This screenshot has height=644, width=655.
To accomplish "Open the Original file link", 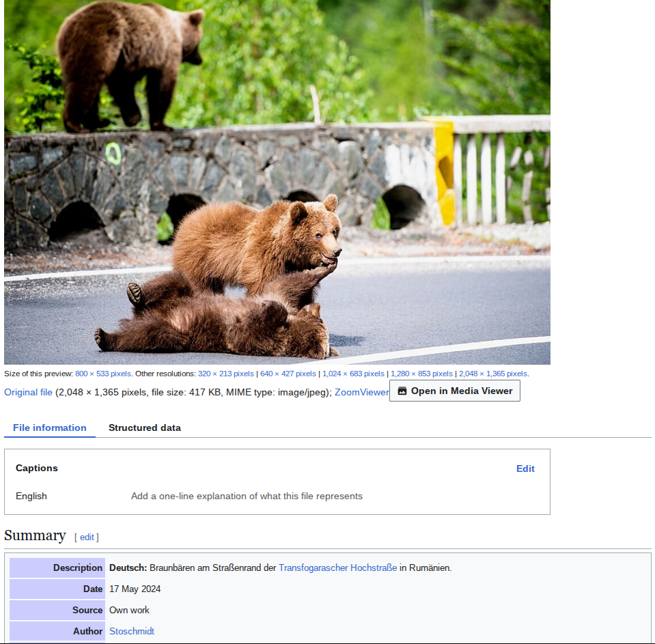I will (x=28, y=392).
